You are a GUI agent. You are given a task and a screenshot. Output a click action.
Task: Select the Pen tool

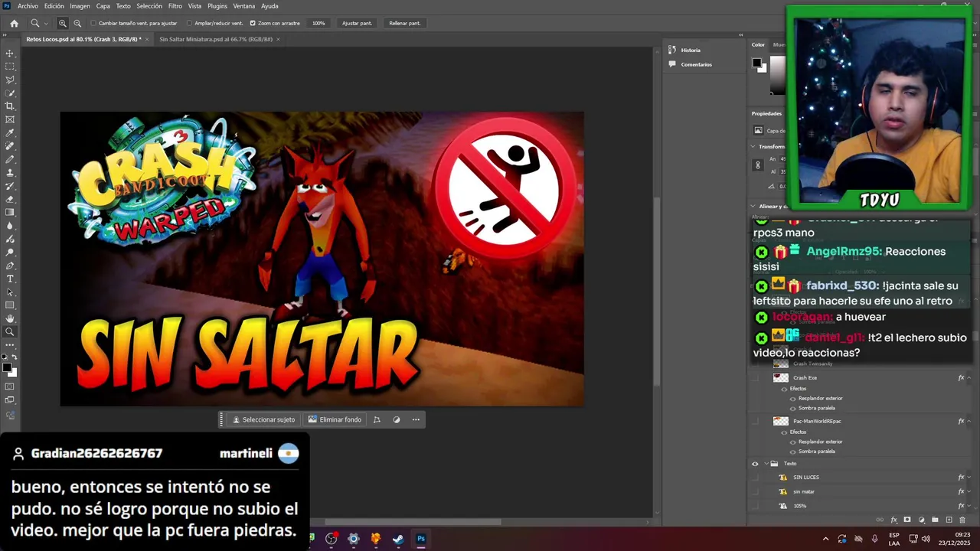10,266
